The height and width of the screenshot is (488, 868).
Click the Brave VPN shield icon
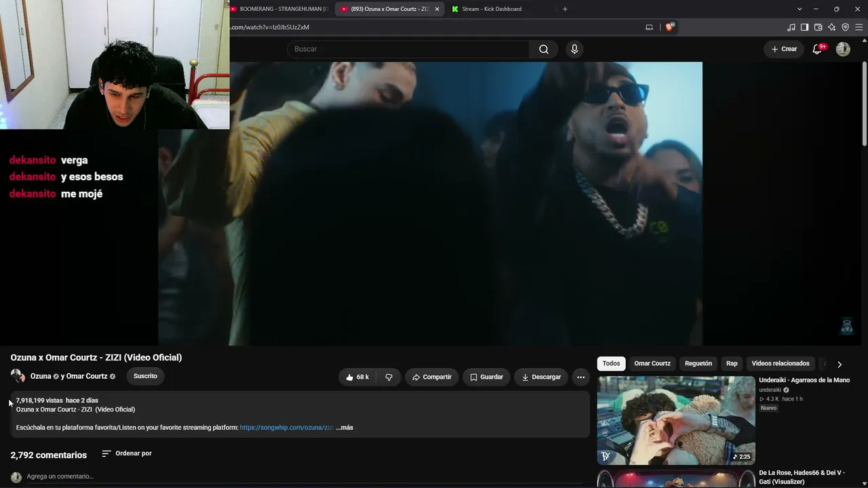coord(845,27)
